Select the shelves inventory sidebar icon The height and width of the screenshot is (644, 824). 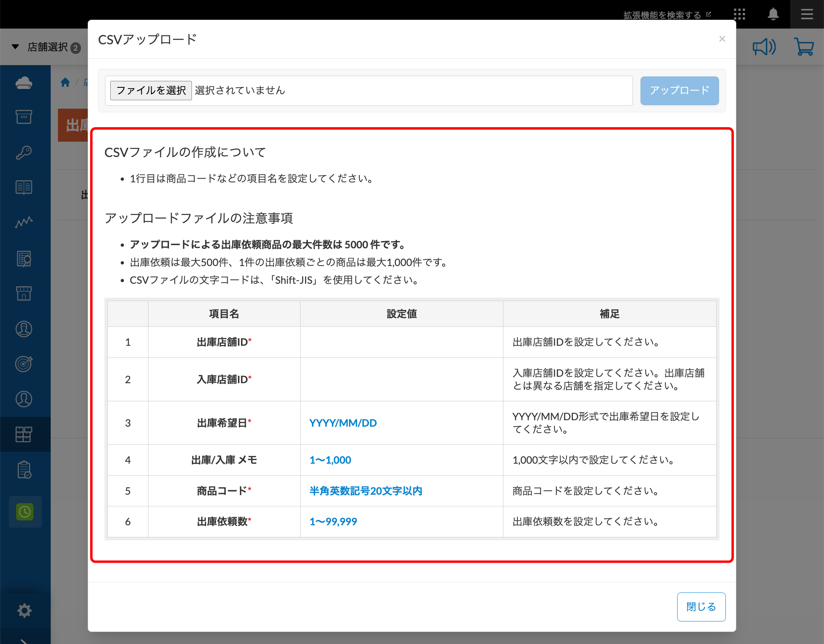pyautogui.click(x=24, y=434)
